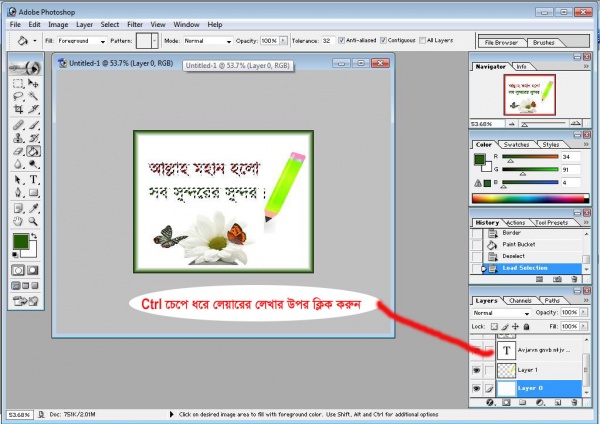Select the Magic Wand tool
Viewport: 600px width, 424px height.
[x=33, y=96]
